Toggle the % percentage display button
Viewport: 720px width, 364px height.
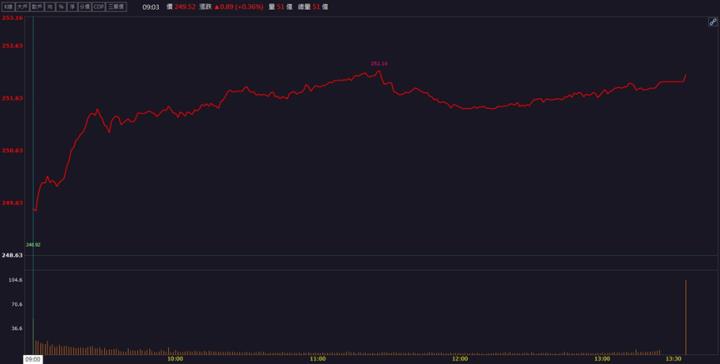point(61,7)
